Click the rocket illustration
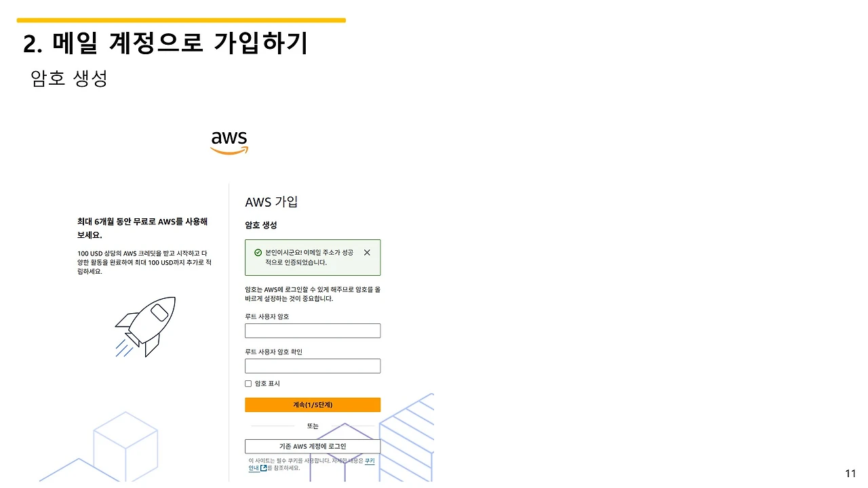This screenshot has width=868, height=488. click(145, 327)
